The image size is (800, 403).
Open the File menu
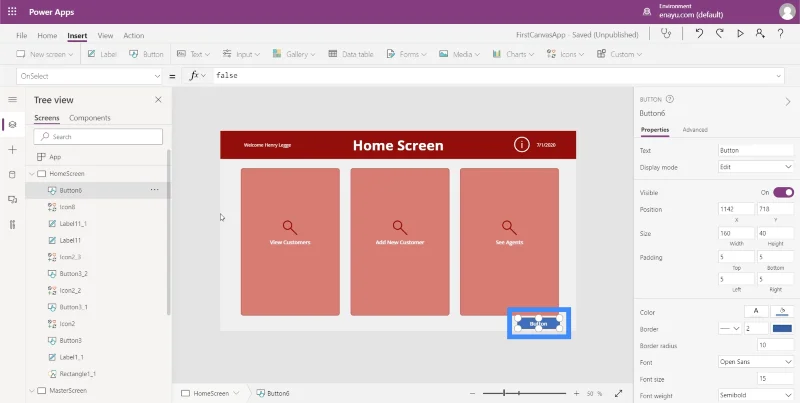tap(21, 36)
